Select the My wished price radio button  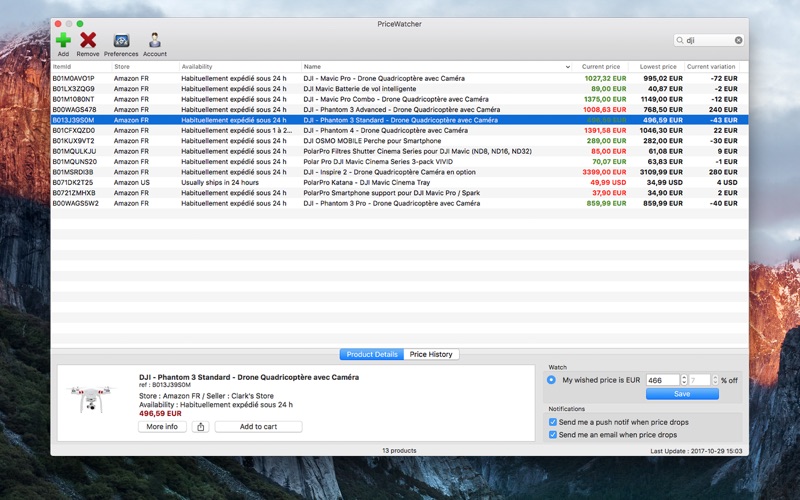[x=552, y=380]
